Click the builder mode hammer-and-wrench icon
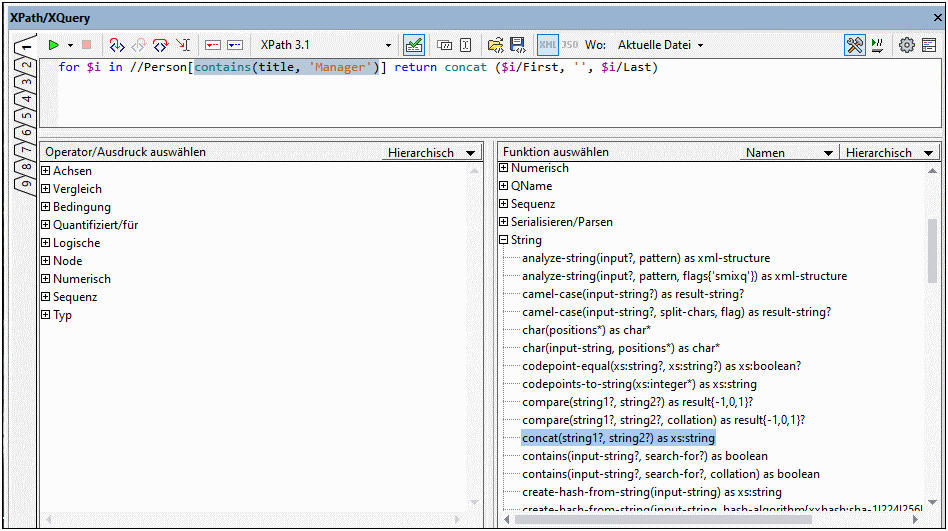The width and height of the screenshot is (948, 531). point(854,45)
